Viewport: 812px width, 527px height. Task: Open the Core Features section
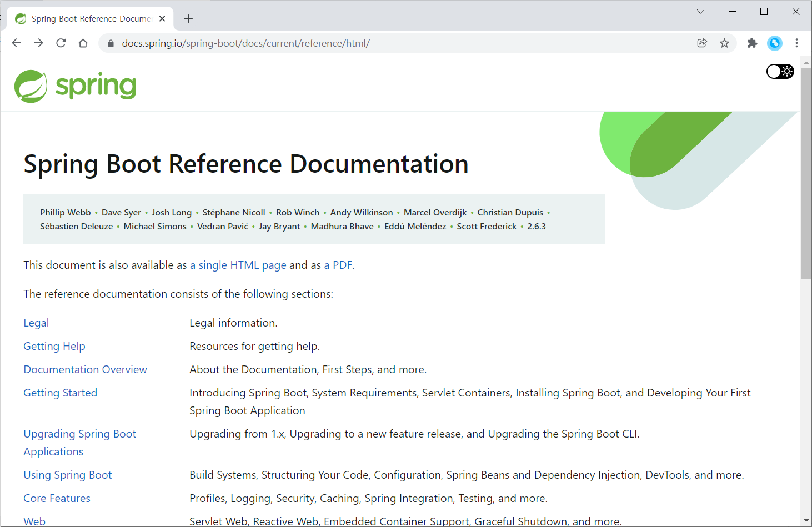57,499
